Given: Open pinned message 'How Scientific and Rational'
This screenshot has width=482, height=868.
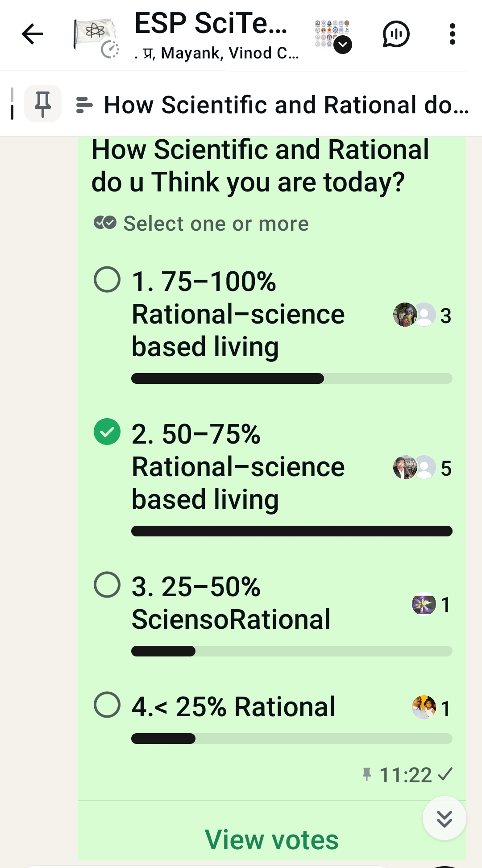Looking at the screenshot, I should (286, 105).
